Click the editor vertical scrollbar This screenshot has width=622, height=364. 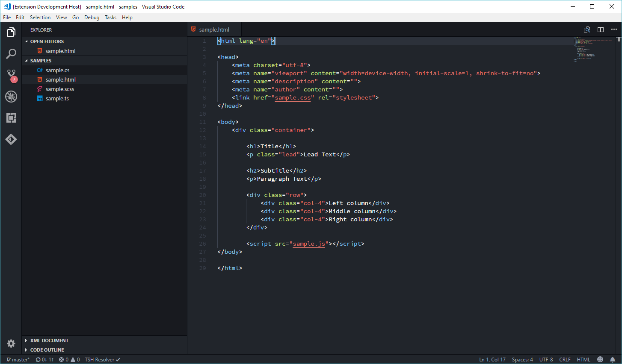point(619,196)
